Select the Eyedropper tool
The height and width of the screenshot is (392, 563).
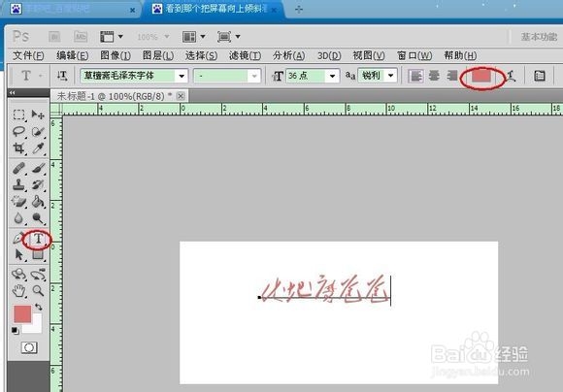click(x=38, y=147)
